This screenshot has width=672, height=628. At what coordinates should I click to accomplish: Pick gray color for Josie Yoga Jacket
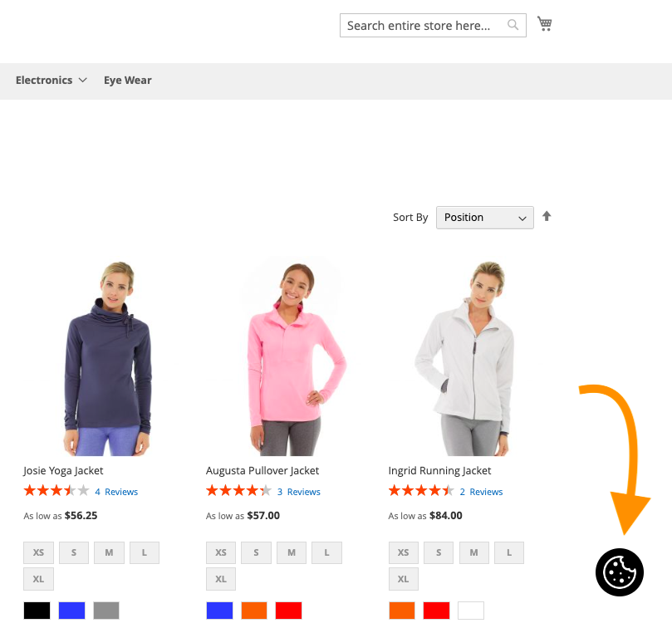coord(106,611)
